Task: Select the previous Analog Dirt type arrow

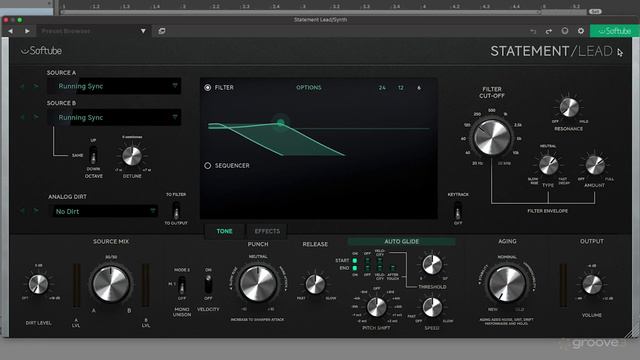Action: (22, 211)
